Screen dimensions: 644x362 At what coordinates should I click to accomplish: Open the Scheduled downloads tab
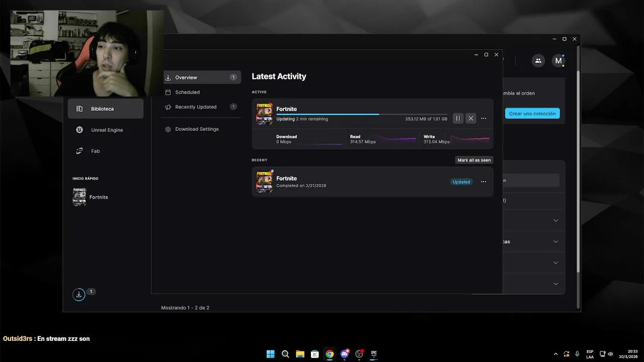click(201, 92)
